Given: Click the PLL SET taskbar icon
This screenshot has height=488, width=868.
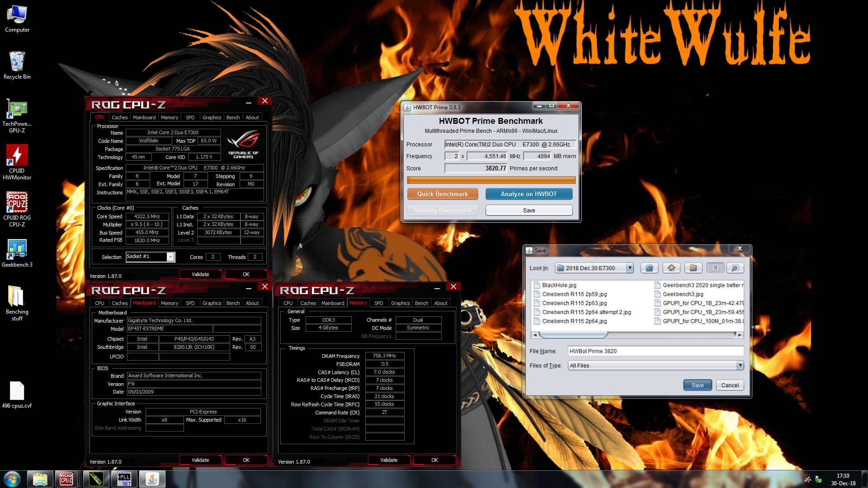Looking at the screenshot, I should 124,479.
